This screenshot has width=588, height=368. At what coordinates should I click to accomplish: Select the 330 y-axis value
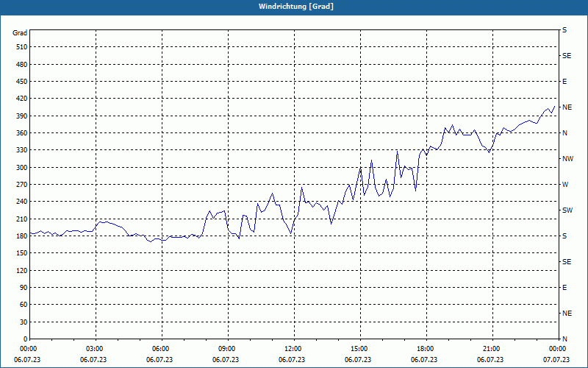(22, 150)
